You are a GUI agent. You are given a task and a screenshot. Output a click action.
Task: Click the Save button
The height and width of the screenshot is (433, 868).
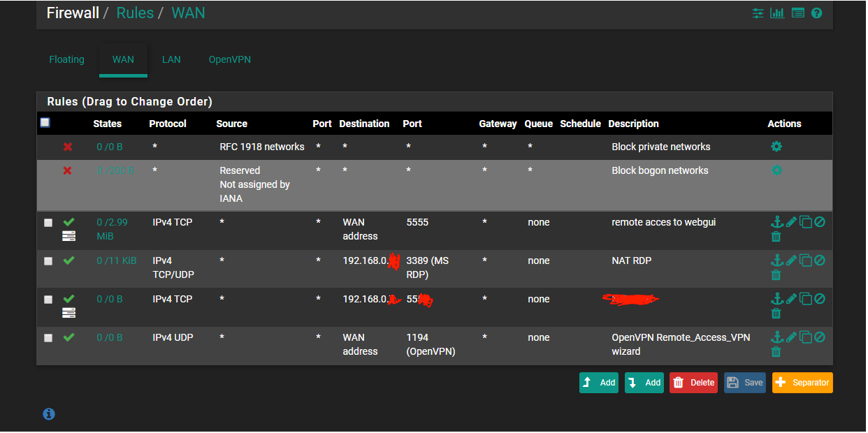point(745,383)
